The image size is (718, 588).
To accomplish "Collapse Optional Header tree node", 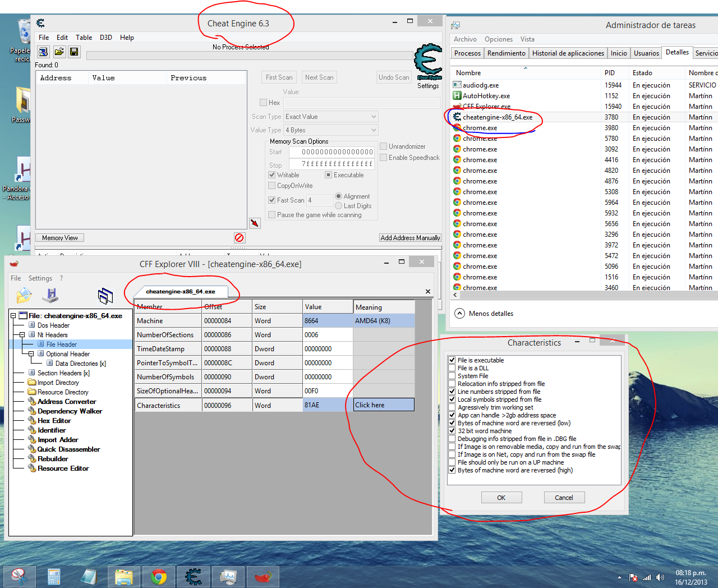I will coord(31,354).
